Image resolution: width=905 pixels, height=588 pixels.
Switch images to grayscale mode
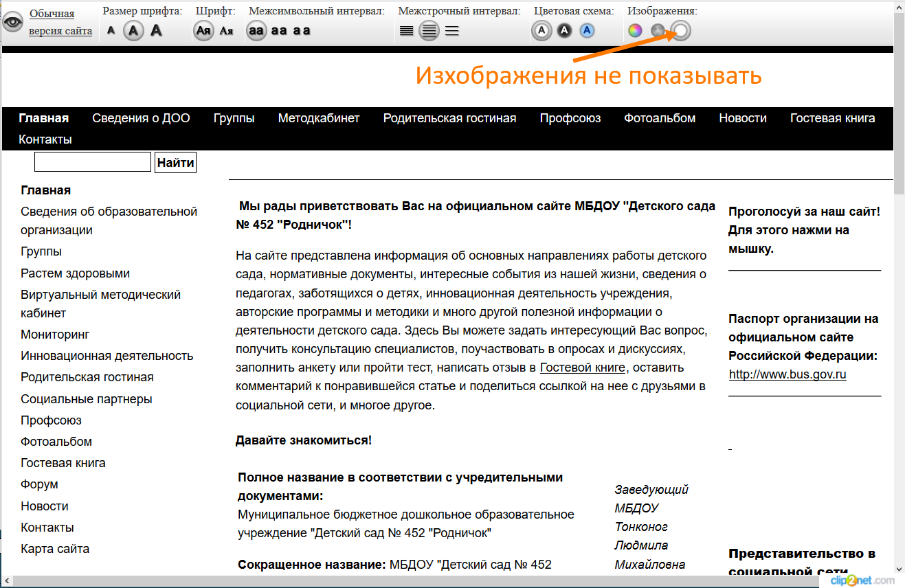tap(658, 30)
